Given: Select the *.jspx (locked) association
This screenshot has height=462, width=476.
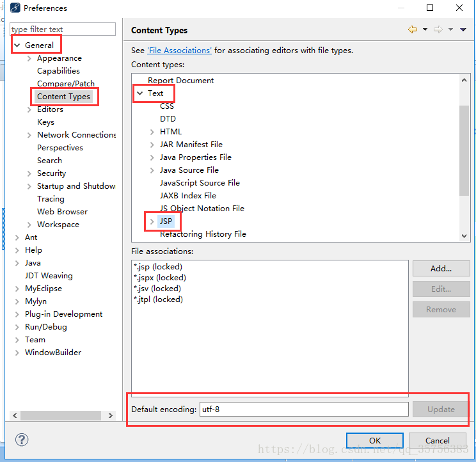Looking at the screenshot, I should [160, 278].
